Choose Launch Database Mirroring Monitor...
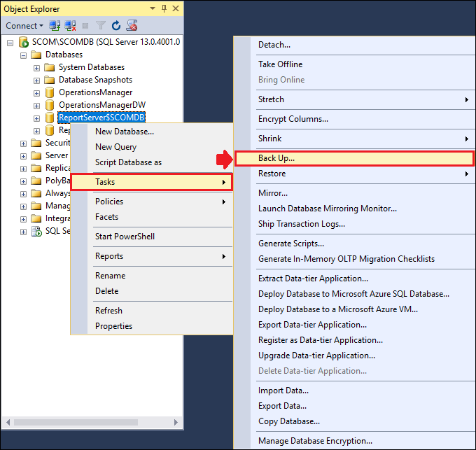This screenshot has width=476, height=450. pyautogui.click(x=354, y=209)
